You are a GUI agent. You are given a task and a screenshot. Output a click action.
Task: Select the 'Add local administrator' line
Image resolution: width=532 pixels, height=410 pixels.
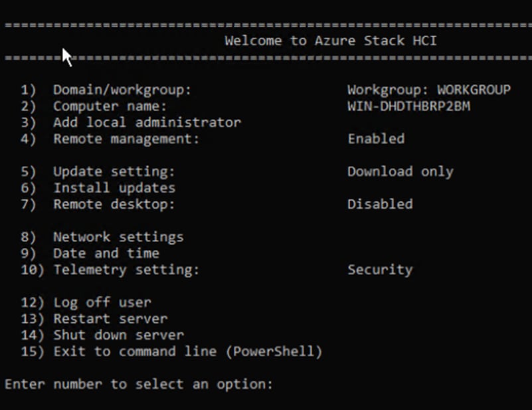tap(131, 122)
